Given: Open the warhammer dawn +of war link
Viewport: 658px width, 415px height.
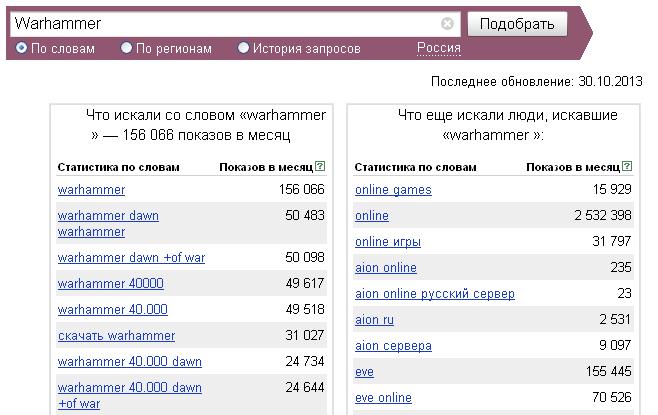Looking at the screenshot, I should tap(131, 258).
